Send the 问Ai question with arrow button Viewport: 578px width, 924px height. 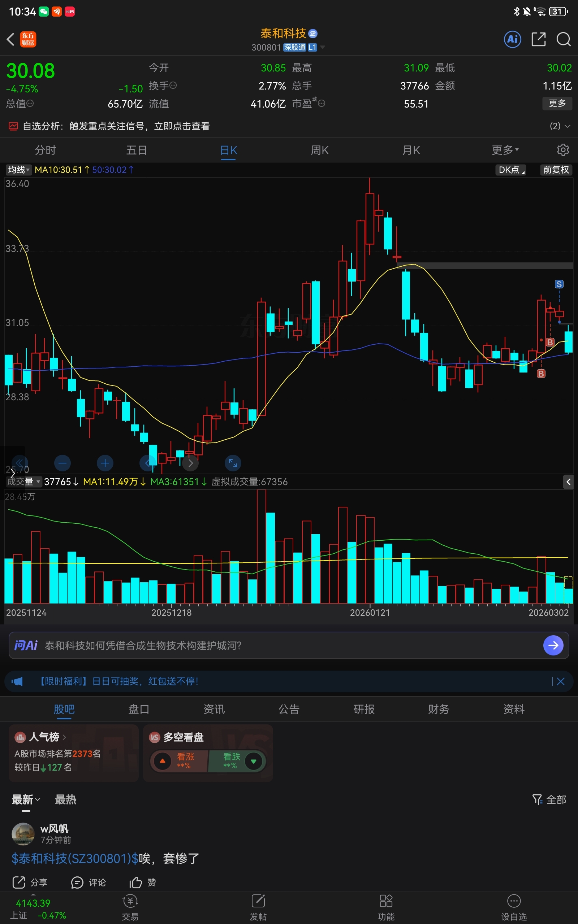(553, 645)
